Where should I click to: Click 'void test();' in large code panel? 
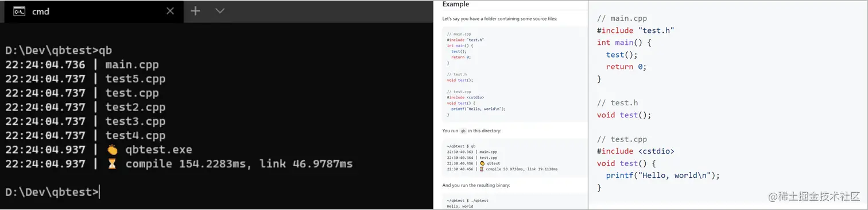tap(624, 115)
